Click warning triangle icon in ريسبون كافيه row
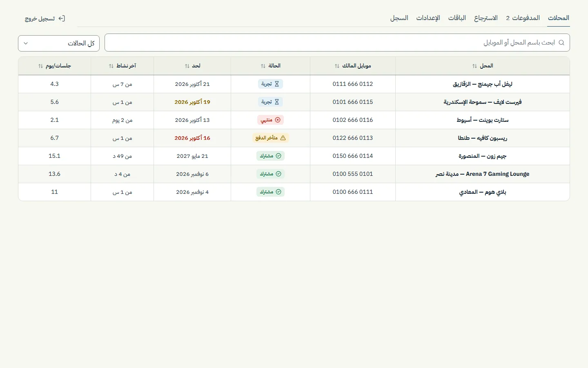Viewport: 588px width, 368px height. point(283,138)
